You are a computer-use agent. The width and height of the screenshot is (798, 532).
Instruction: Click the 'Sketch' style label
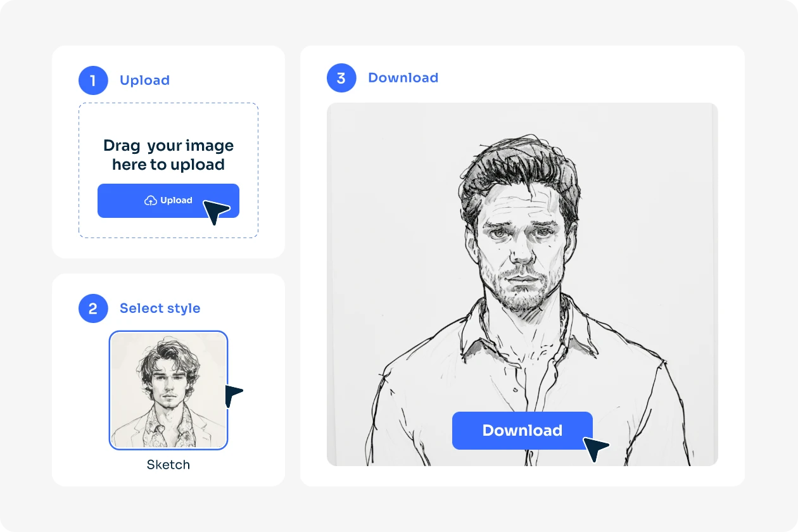168,464
